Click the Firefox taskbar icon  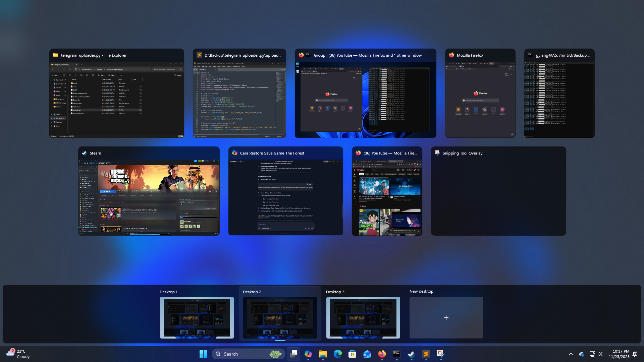[x=382, y=354]
